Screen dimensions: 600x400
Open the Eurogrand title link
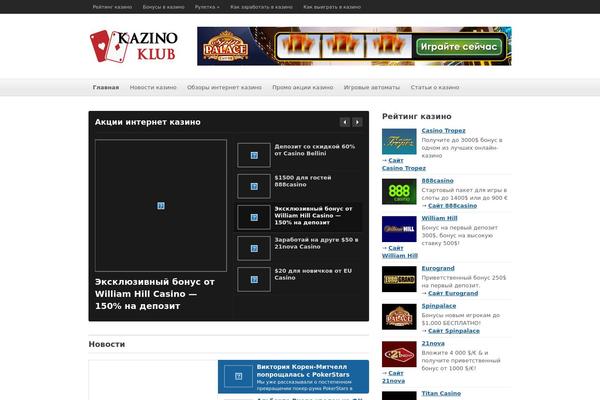(438, 268)
